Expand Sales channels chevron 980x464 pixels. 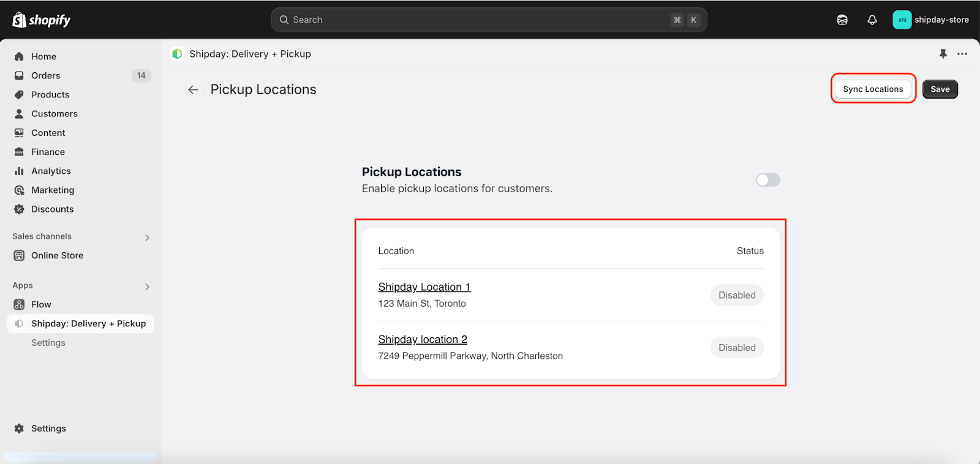(x=147, y=238)
